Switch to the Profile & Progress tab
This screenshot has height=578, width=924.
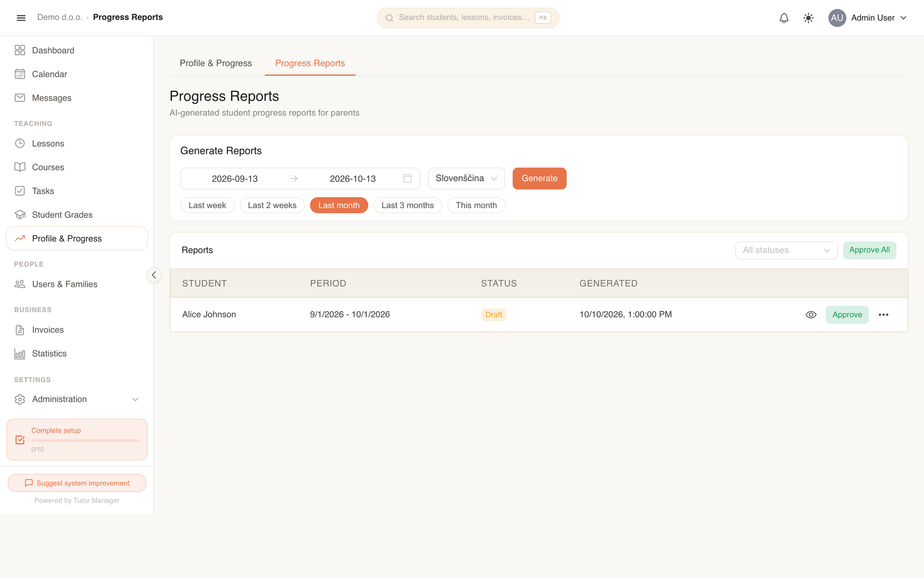pyautogui.click(x=216, y=63)
